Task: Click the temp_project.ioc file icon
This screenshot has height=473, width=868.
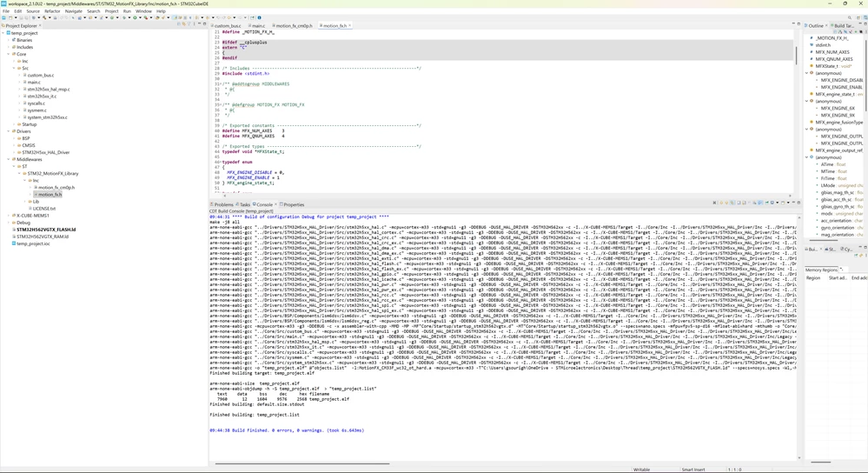Action: pos(14,243)
